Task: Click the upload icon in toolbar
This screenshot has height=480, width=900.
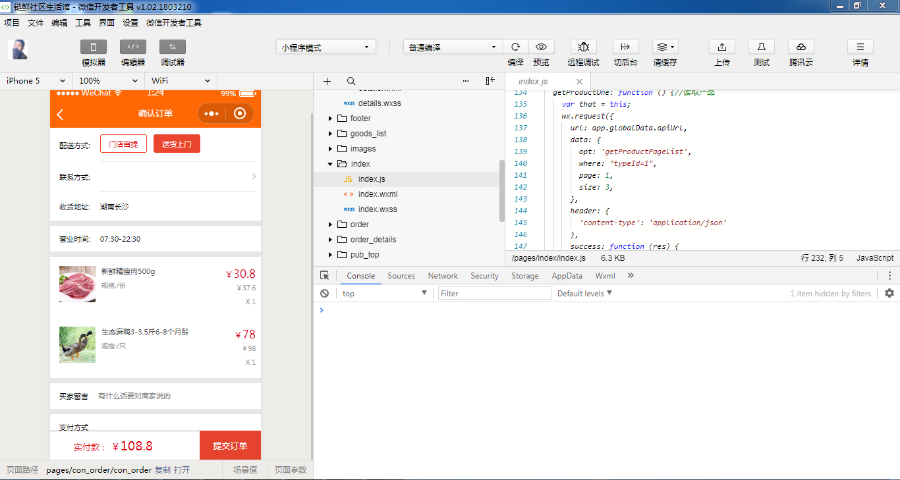Action: 722,47
